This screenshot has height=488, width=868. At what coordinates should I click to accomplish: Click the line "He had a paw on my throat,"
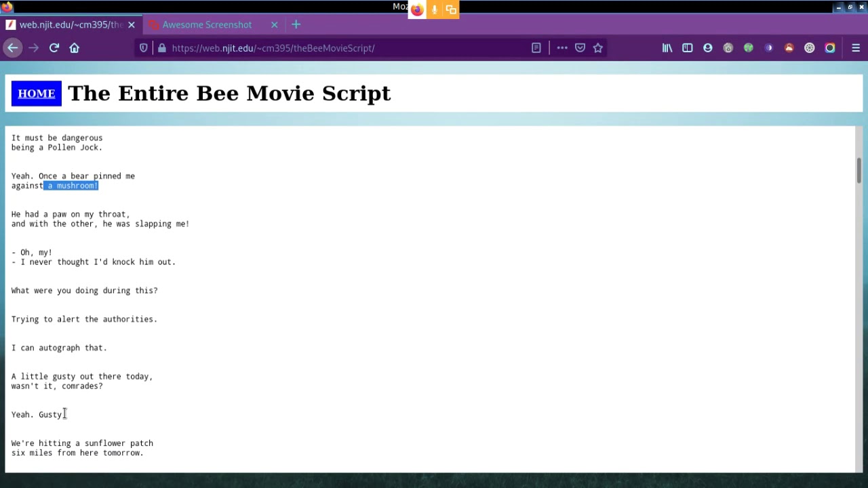coord(71,214)
